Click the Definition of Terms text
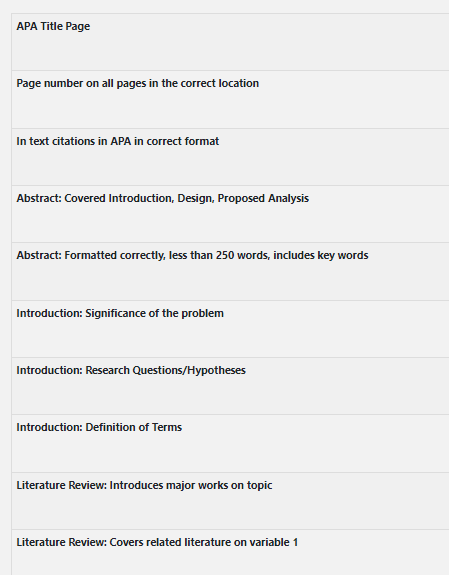Image resolution: width=449 pixels, height=575 pixels. 134,427
